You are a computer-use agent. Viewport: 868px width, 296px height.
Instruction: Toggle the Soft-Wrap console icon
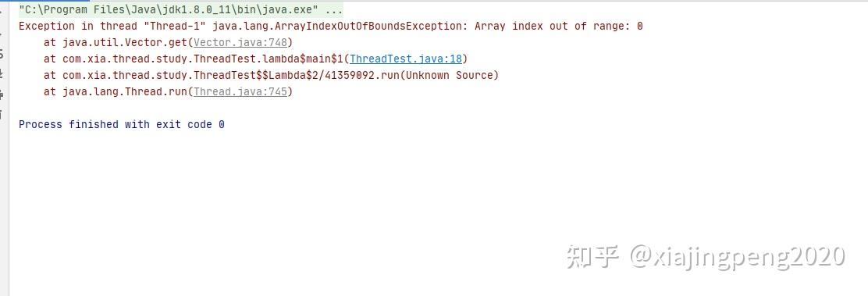[x=2, y=52]
